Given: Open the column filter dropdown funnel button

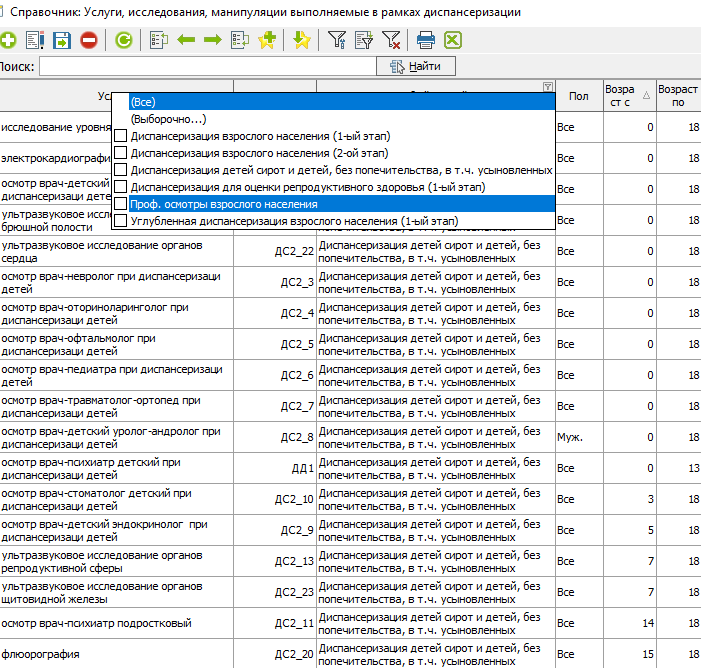Looking at the screenshot, I should coord(546,86).
